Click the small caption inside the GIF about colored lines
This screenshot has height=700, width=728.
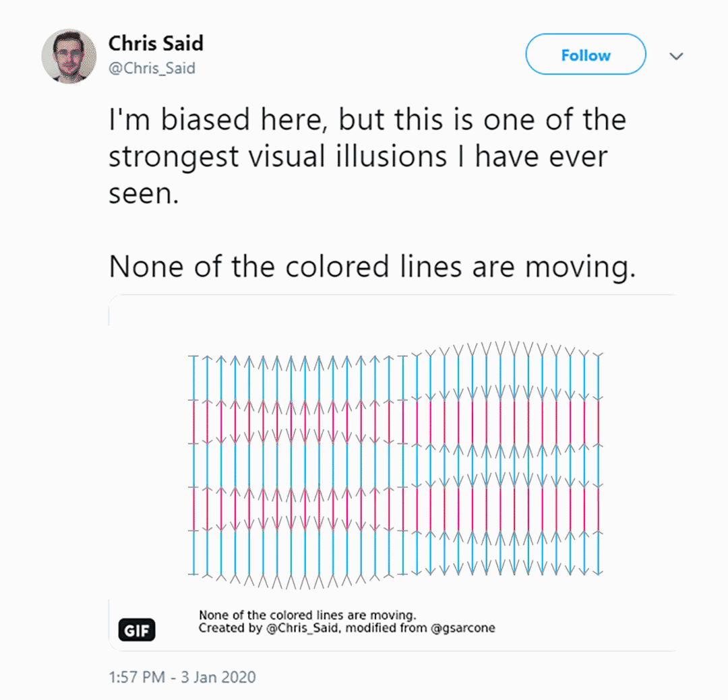(x=307, y=615)
